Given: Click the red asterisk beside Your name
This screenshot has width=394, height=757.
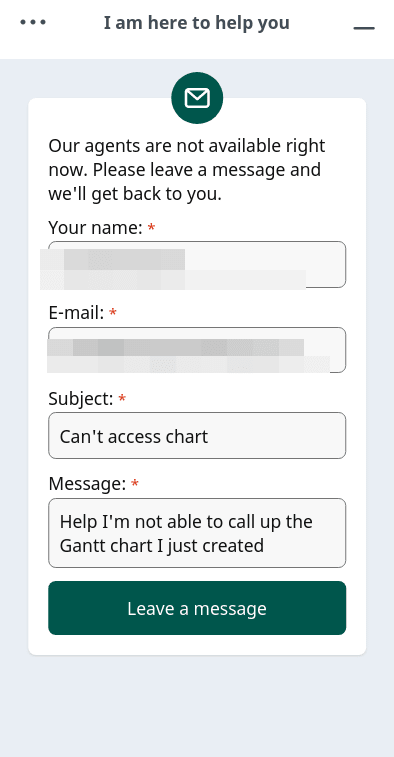Looking at the screenshot, I should (152, 226).
